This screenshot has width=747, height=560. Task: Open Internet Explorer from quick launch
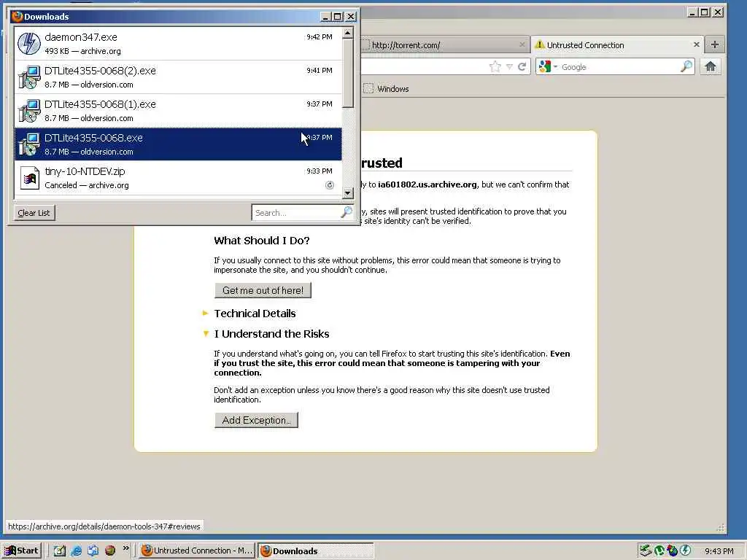pos(76,551)
